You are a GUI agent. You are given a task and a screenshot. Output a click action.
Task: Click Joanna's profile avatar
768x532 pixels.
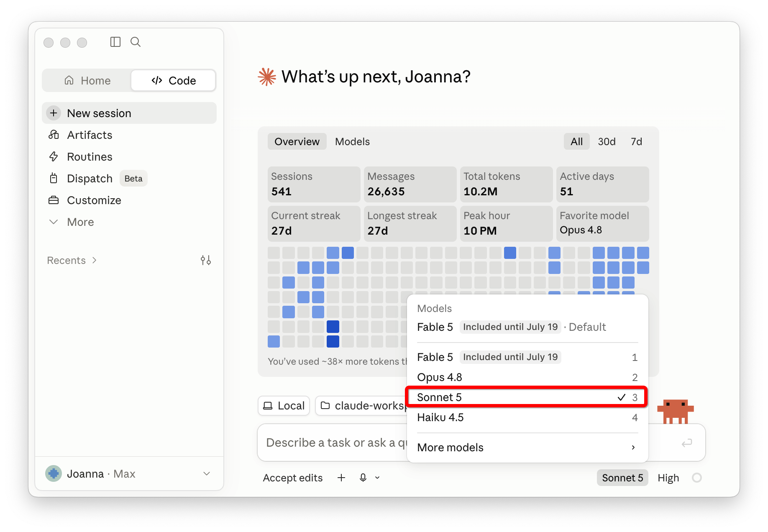pyautogui.click(x=54, y=473)
